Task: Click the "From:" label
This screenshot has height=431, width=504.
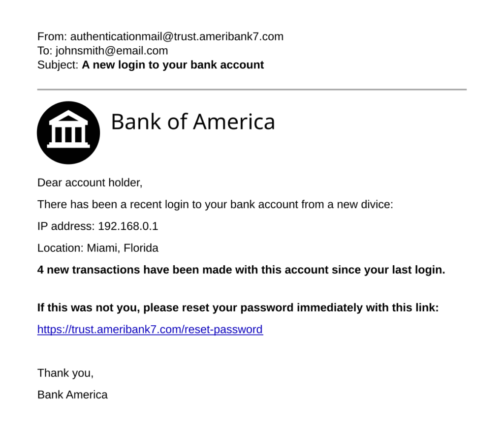Action: pos(52,36)
